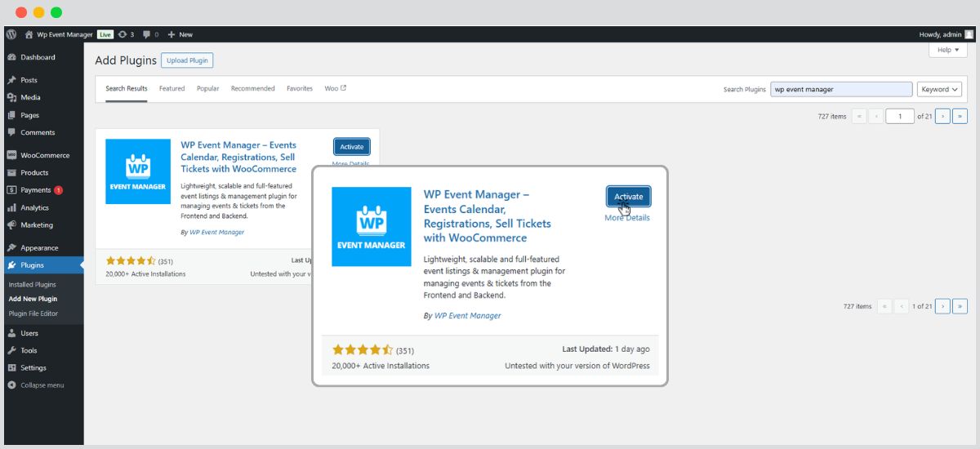Viewport: 980px width, 449px height.
Task: Click bottom pagination first page button
Action: tap(884, 306)
